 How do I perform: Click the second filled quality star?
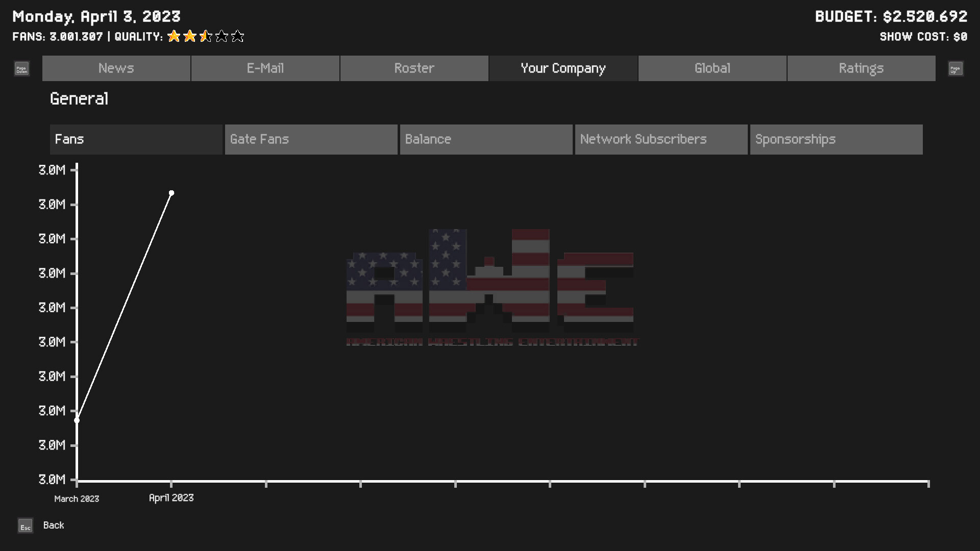pos(189,36)
